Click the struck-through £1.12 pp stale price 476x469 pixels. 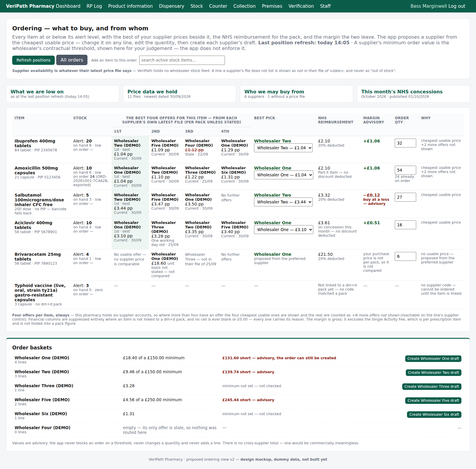(194, 150)
